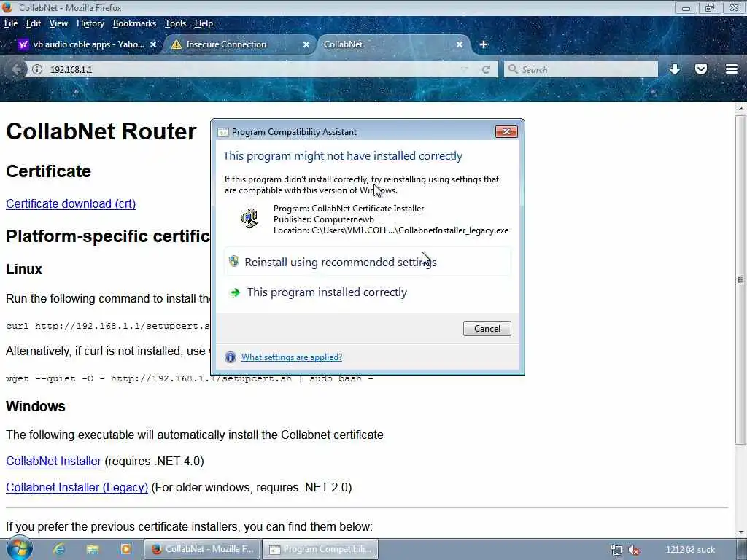Click the Publisher: Computernewb text

323,219
